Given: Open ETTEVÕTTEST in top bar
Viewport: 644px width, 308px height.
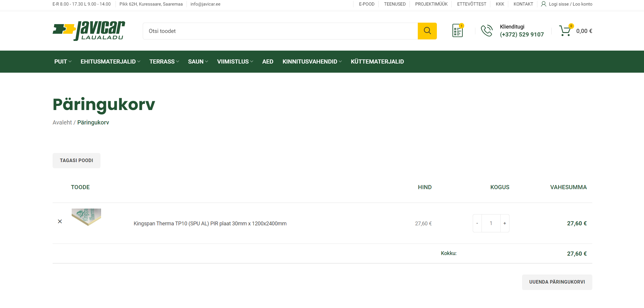Looking at the screenshot, I should tap(472, 4).
